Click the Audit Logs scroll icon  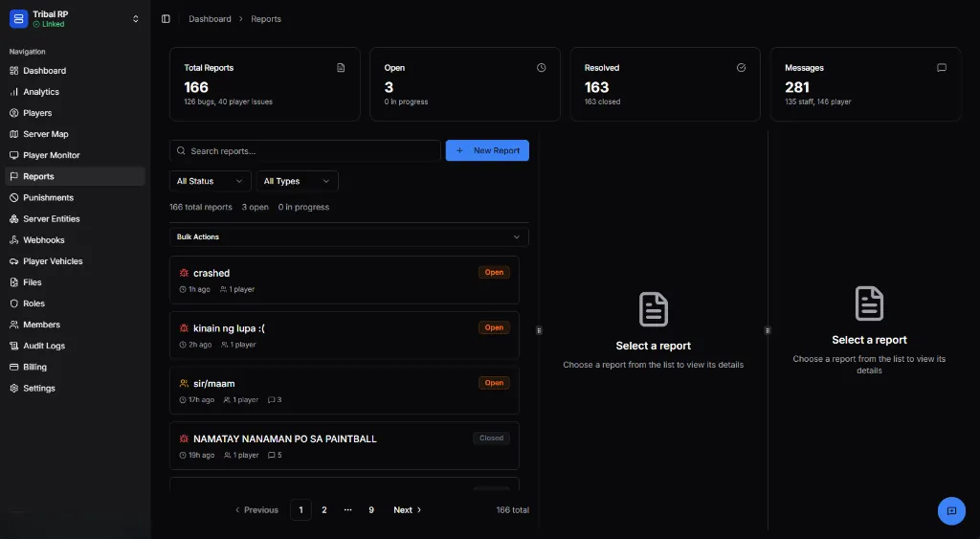[13, 346]
